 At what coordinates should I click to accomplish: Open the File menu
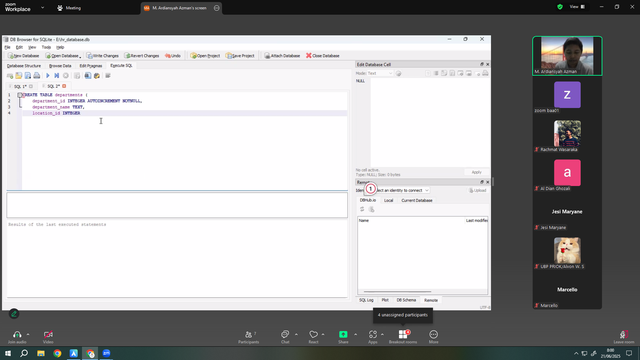coord(7,47)
